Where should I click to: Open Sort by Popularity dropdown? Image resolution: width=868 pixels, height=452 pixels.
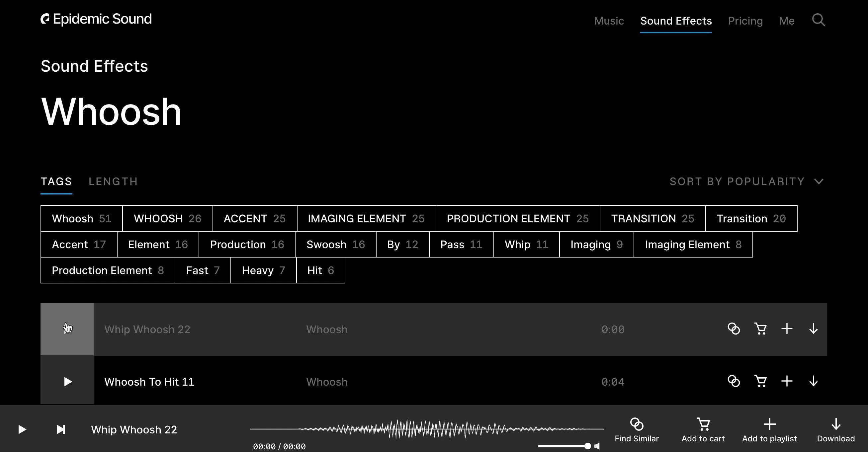(747, 182)
